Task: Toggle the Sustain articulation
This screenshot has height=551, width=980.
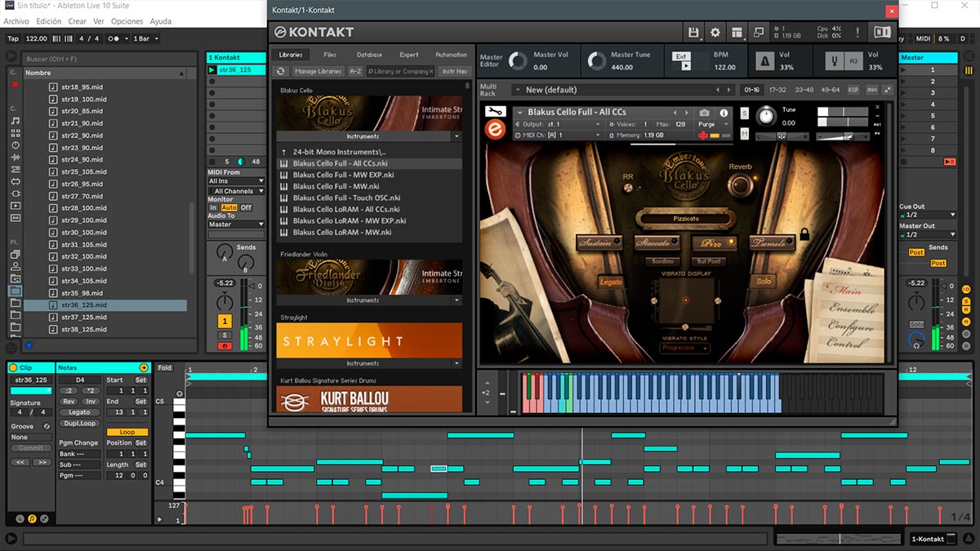Action: coord(599,242)
